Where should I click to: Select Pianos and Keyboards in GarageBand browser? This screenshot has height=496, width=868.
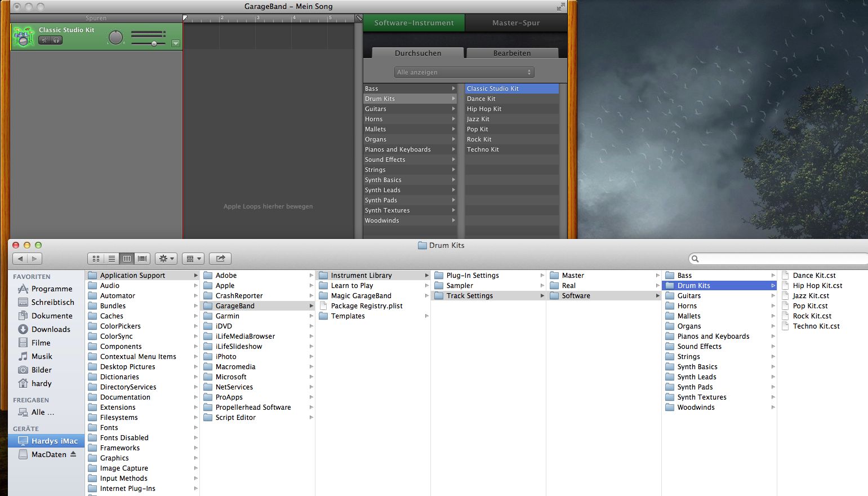click(x=410, y=149)
